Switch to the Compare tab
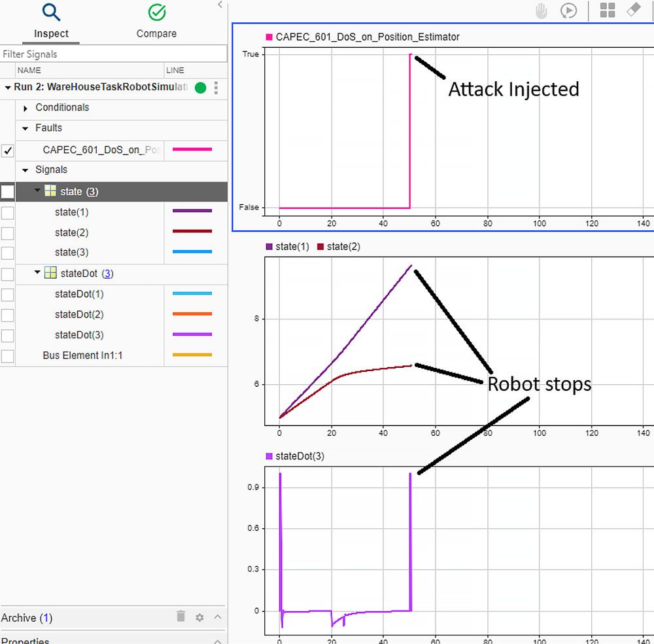Image resolution: width=654 pixels, height=644 pixels. tap(156, 22)
